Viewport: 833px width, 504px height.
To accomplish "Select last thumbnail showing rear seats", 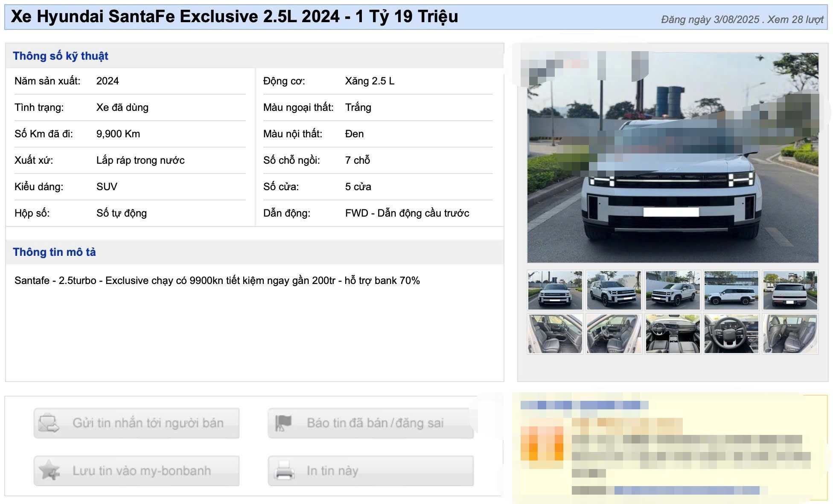I will tap(790, 334).
